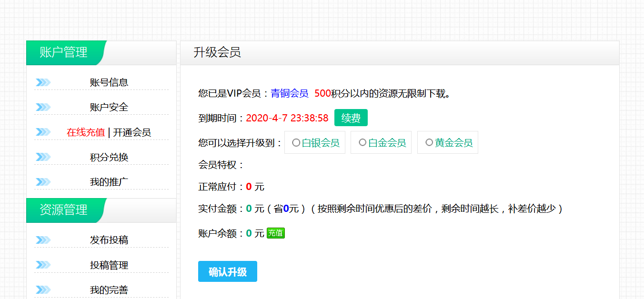644x299 pixels.
Task: Click the 青铜会员 membership link
Action: pyautogui.click(x=290, y=93)
